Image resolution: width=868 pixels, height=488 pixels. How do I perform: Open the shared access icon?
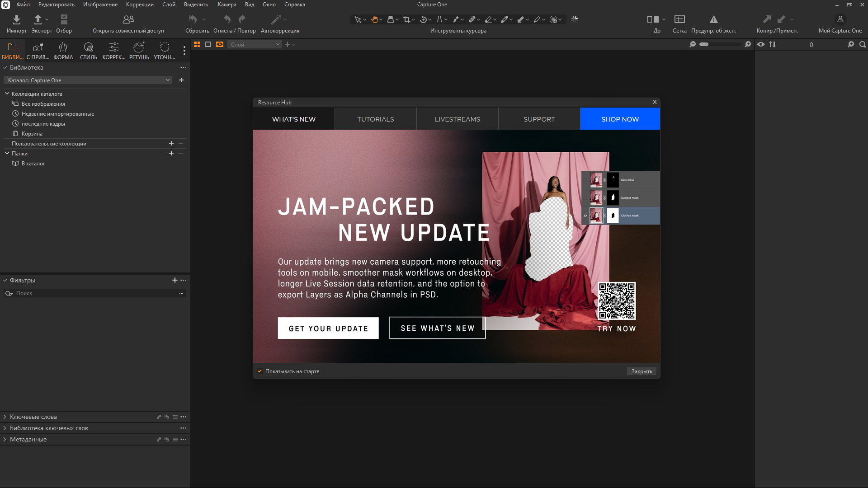pyautogui.click(x=128, y=19)
